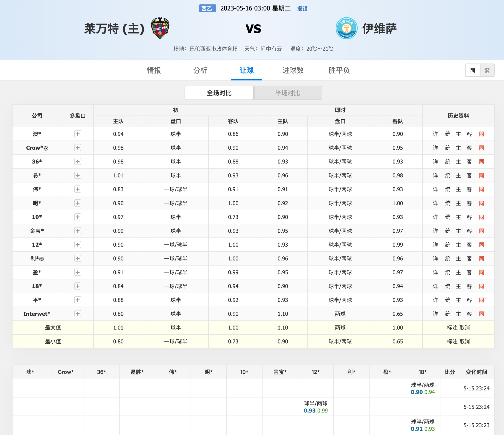Select 半场对比 half-time comparison
This screenshot has height=435, width=504.
tap(288, 93)
